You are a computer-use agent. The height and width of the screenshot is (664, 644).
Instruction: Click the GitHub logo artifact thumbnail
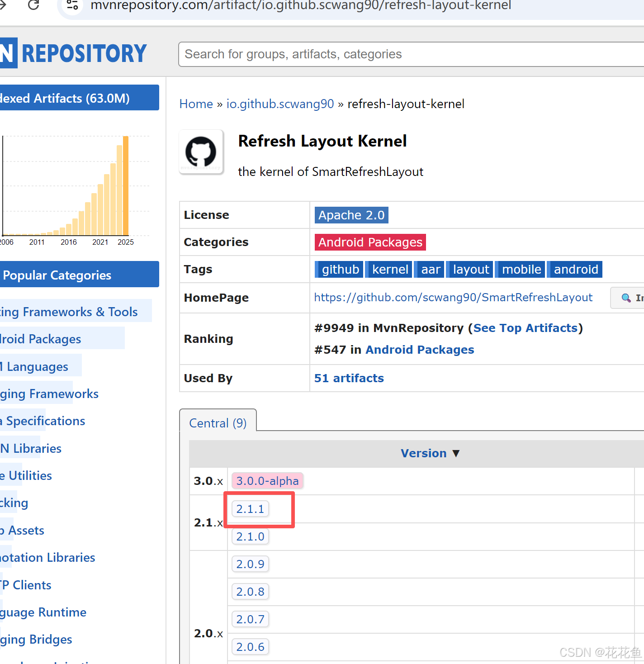[201, 152]
